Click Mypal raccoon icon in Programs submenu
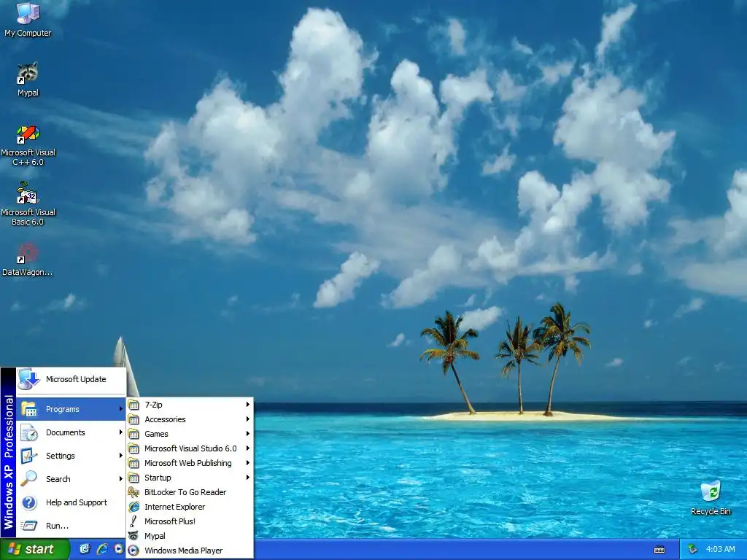747x560 pixels. [x=134, y=536]
